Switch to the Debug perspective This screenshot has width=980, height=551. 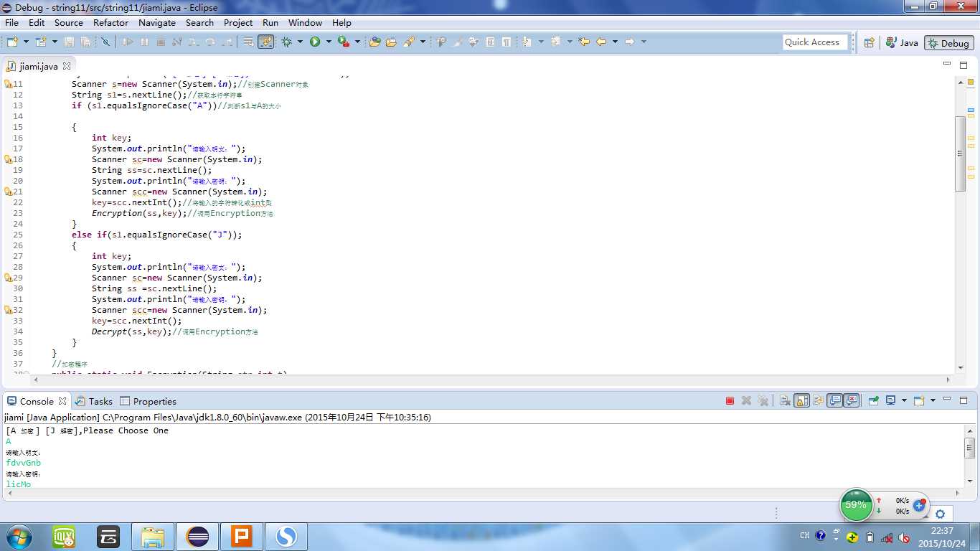point(948,42)
